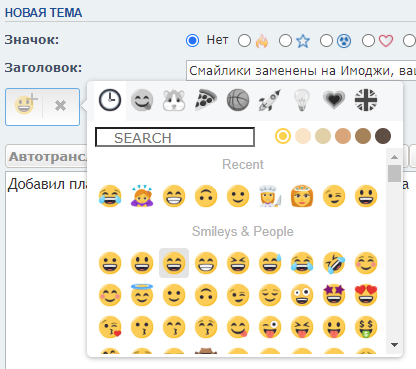Pick the darkest brown skin tone swatch
This screenshot has height=369, width=416.
click(x=383, y=136)
